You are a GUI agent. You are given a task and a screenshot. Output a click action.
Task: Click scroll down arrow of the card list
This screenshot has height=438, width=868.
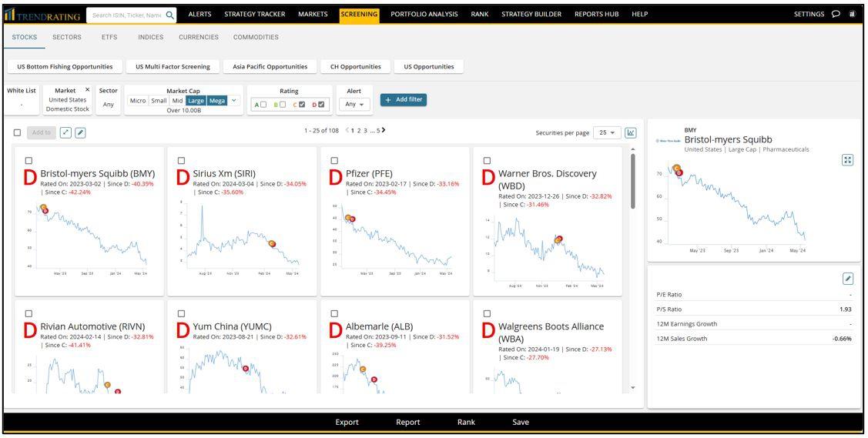tap(633, 388)
